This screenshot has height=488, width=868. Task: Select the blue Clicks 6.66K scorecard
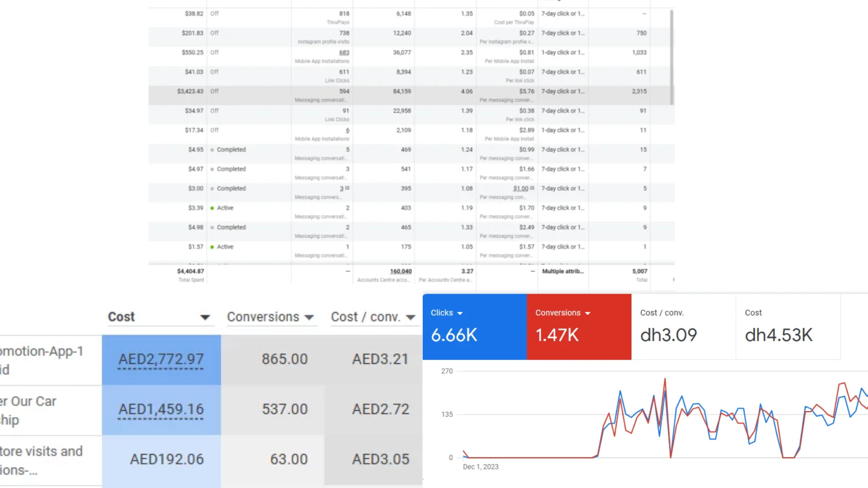click(x=475, y=327)
